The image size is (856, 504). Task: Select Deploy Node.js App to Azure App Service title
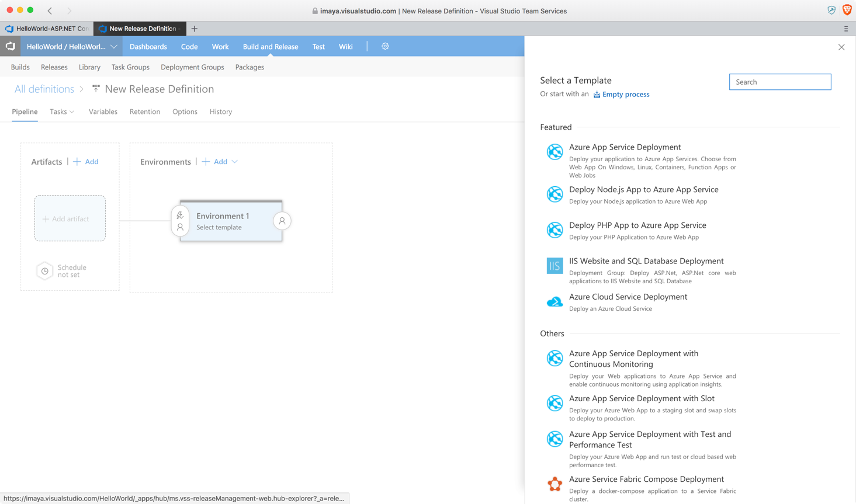[644, 190]
